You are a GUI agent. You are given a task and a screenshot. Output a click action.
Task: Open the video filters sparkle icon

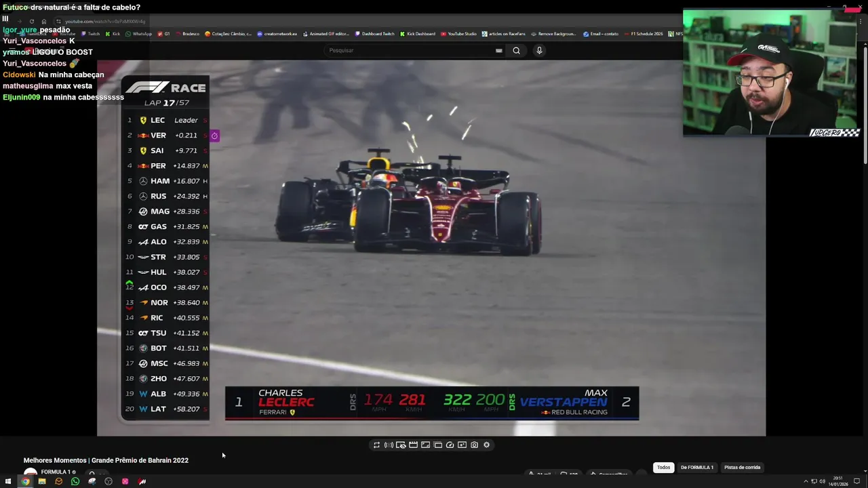pyautogui.click(x=462, y=445)
